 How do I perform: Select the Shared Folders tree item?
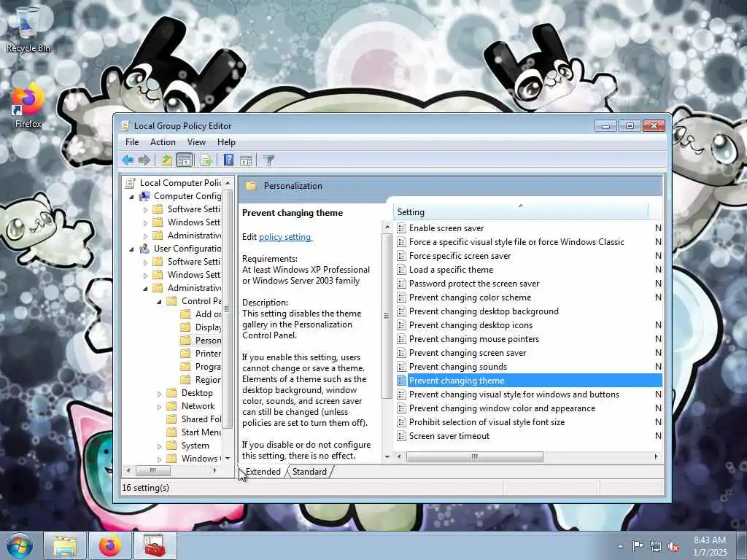coord(201,419)
